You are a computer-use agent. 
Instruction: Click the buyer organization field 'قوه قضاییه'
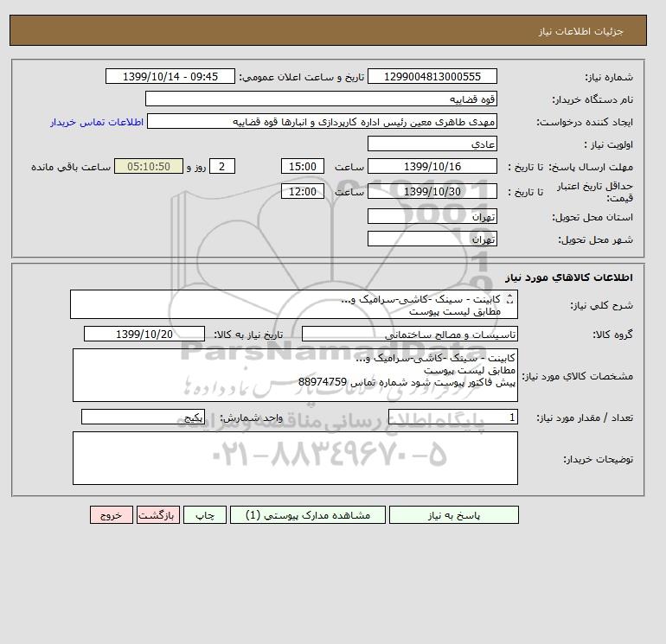(321, 99)
